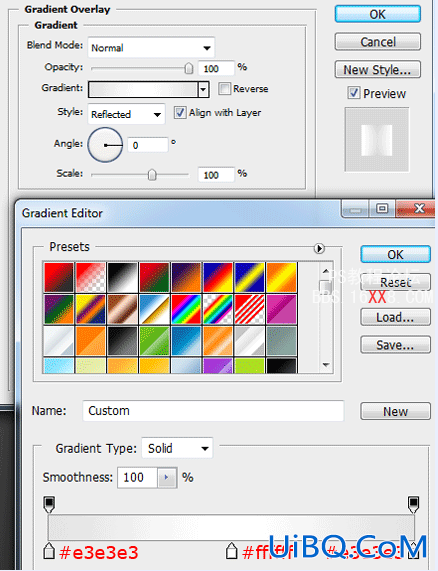
Task: Pick the rainbow spectrum gradient preset
Action: click(186, 309)
